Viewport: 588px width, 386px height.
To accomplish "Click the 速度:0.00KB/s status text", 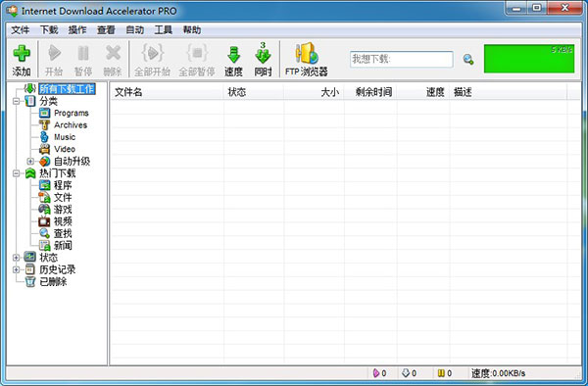I will tap(499, 373).
